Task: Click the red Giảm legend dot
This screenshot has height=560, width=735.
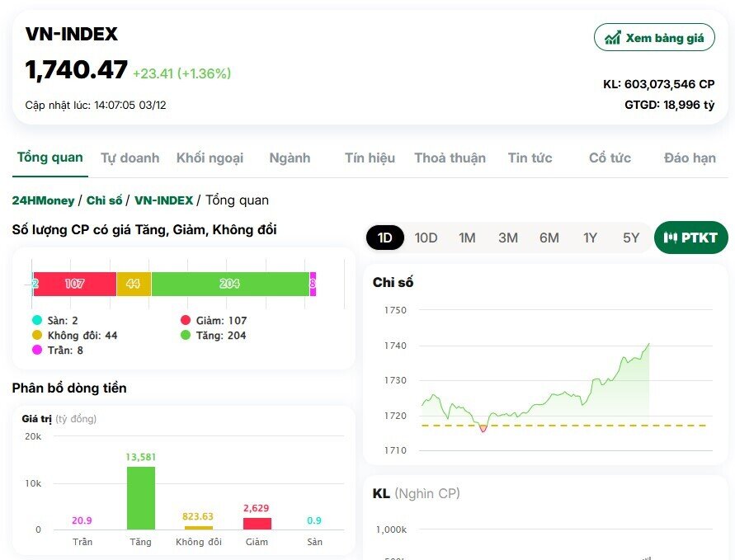Action: click(186, 320)
